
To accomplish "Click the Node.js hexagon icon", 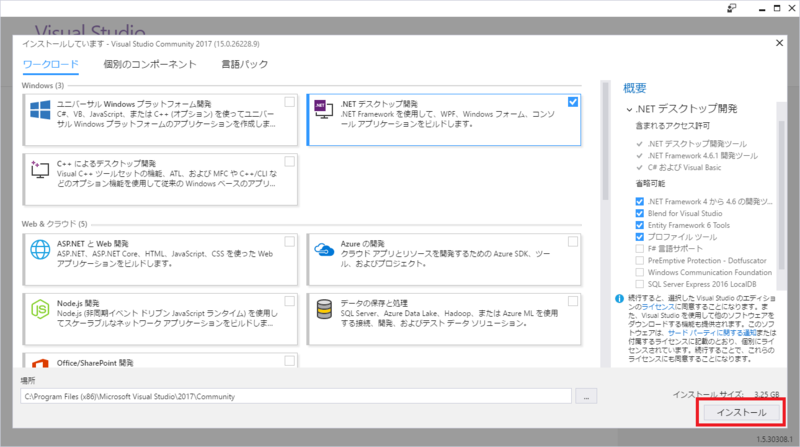I will 40,309.
